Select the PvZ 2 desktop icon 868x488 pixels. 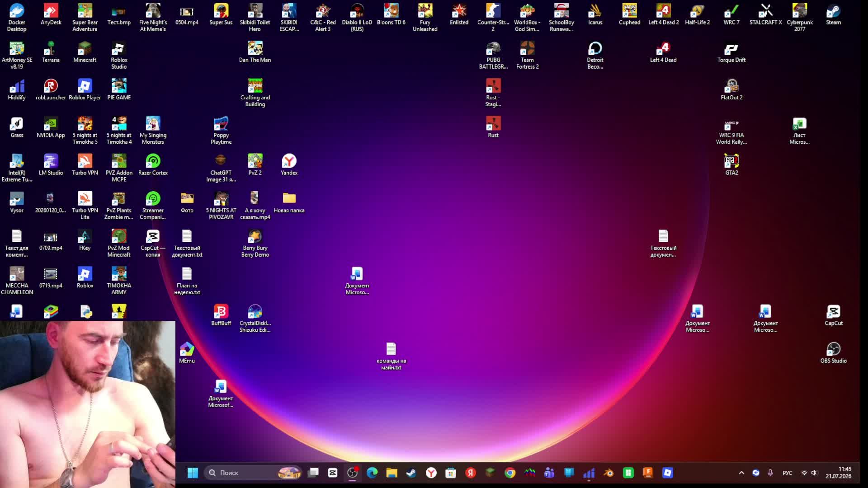[x=255, y=164]
